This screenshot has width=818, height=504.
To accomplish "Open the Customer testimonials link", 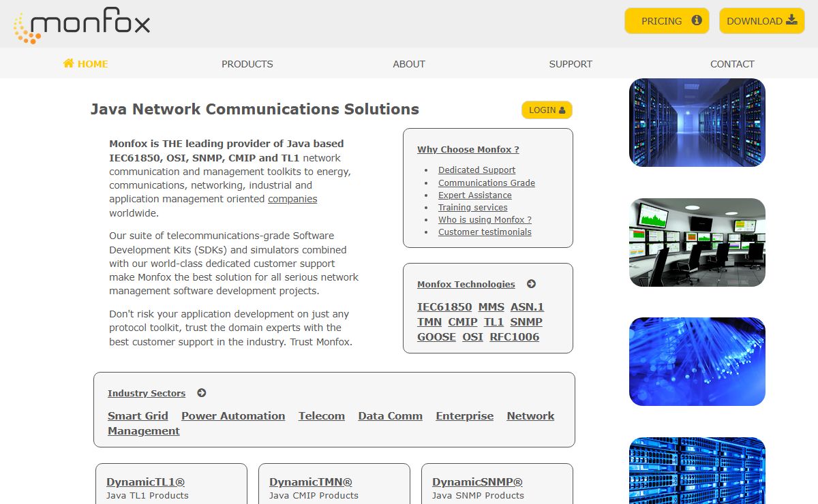I will pyautogui.click(x=485, y=232).
